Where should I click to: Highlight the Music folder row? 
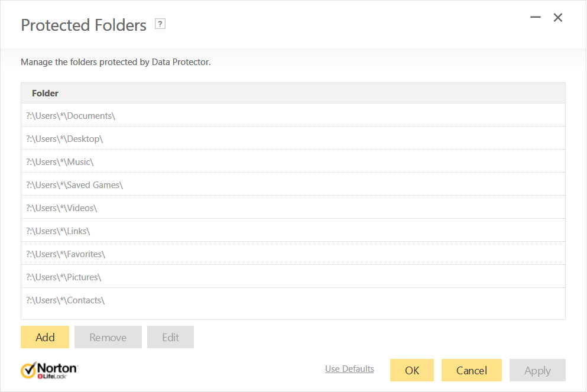click(60, 162)
